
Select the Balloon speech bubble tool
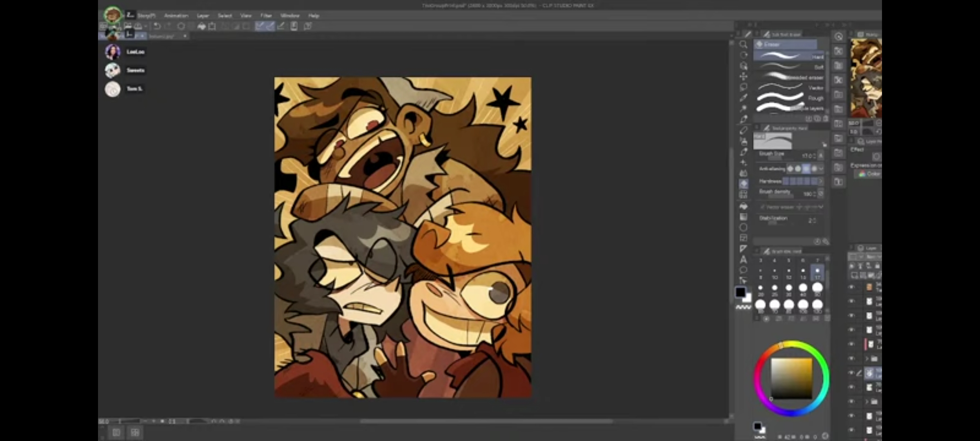point(743,270)
